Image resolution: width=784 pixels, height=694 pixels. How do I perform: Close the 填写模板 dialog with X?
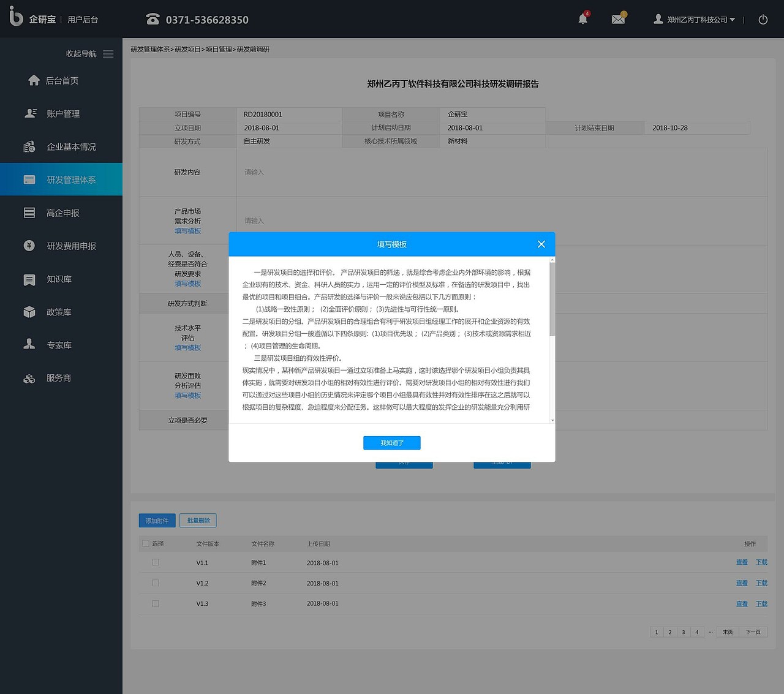[541, 244]
